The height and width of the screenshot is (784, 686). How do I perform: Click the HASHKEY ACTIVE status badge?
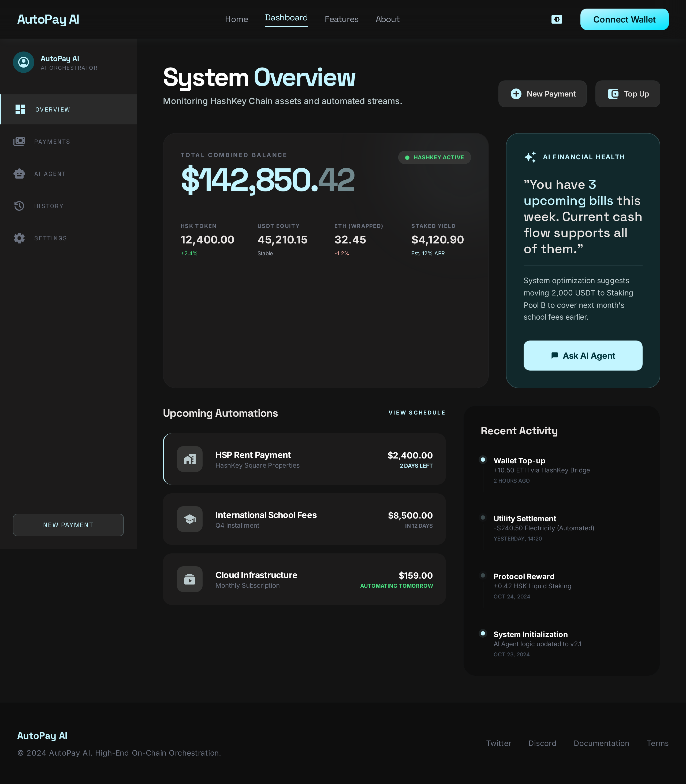434,157
